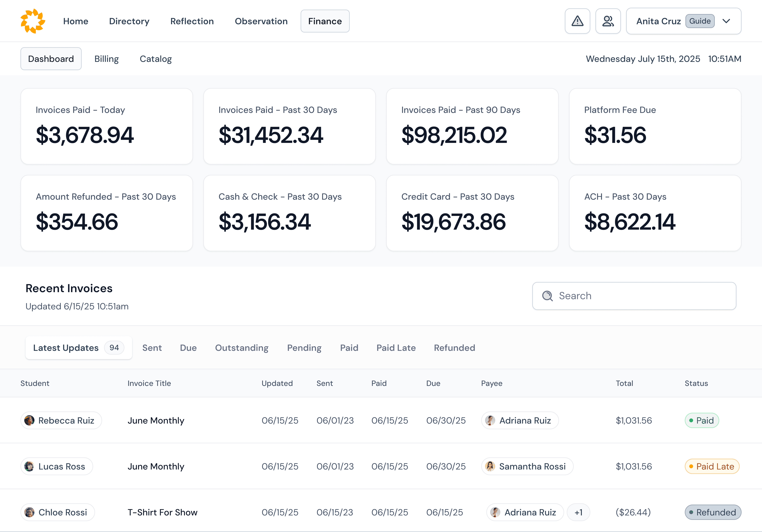Expand the Anita Cruz account dropdown chevron
Screen dimensions: 762x532
click(726, 21)
